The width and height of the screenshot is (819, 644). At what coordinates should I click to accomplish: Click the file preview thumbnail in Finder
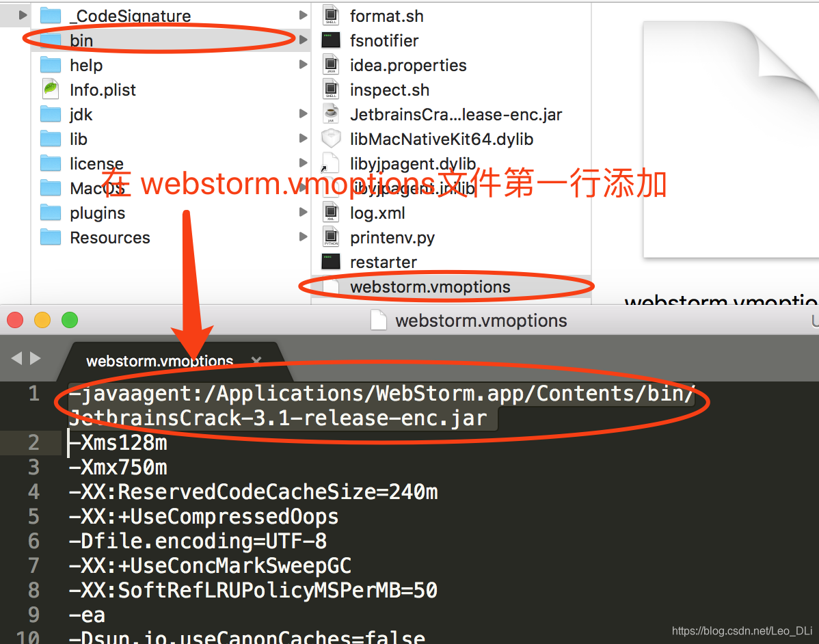(731, 139)
